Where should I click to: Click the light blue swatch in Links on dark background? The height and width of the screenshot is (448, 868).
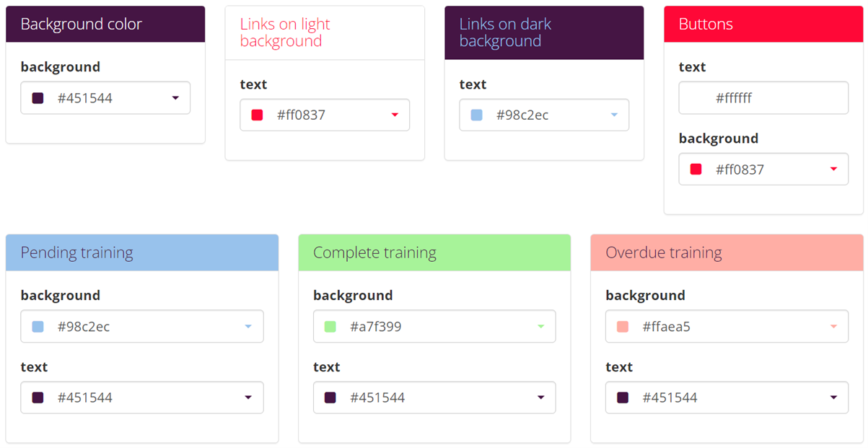477,115
